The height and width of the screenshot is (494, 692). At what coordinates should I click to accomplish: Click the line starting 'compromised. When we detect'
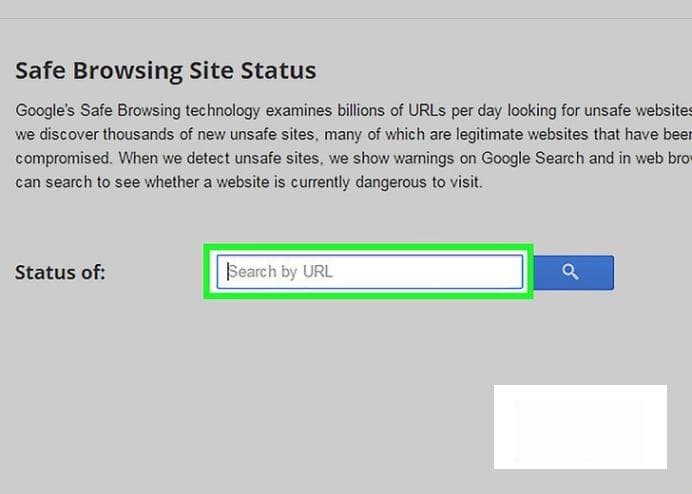pyautogui.click(x=354, y=158)
